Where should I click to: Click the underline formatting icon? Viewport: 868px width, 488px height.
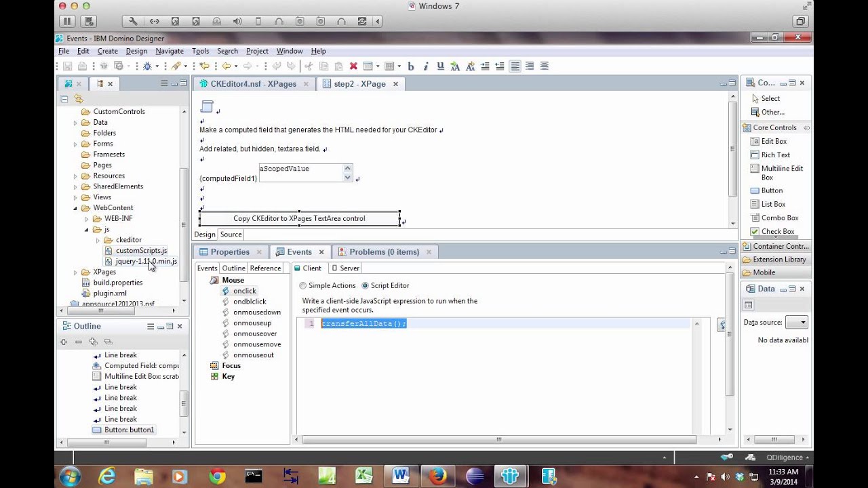[x=440, y=66]
